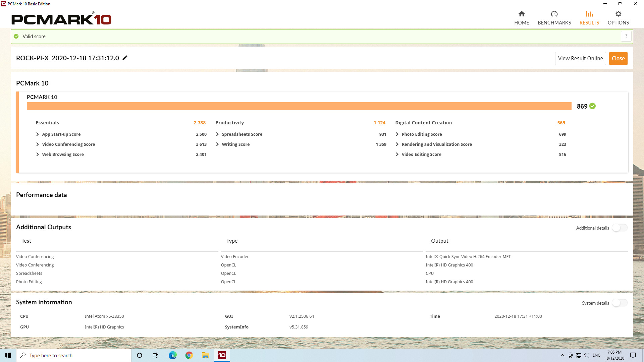Click the PCMark 10 taskbar icon

point(222,355)
